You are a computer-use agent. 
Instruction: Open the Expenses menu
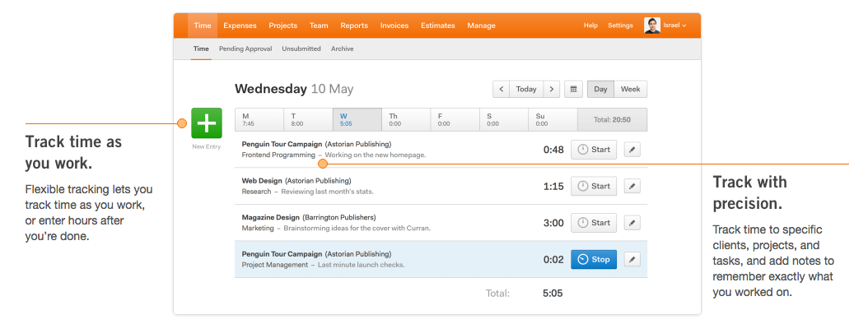click(x=240, y=25)
